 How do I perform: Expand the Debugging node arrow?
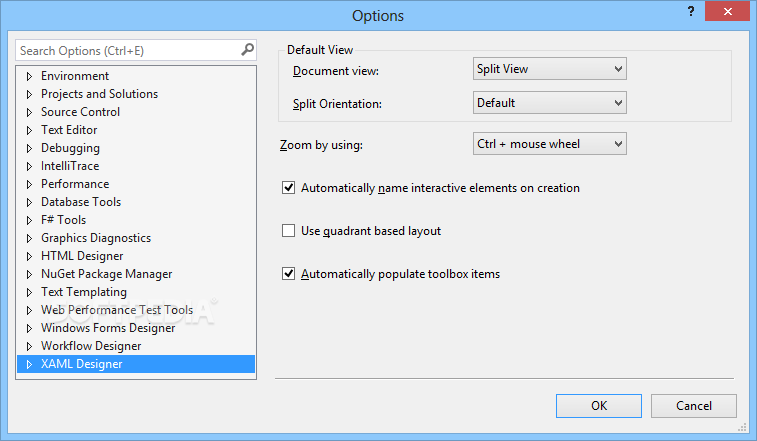click(x=29, y=148)
